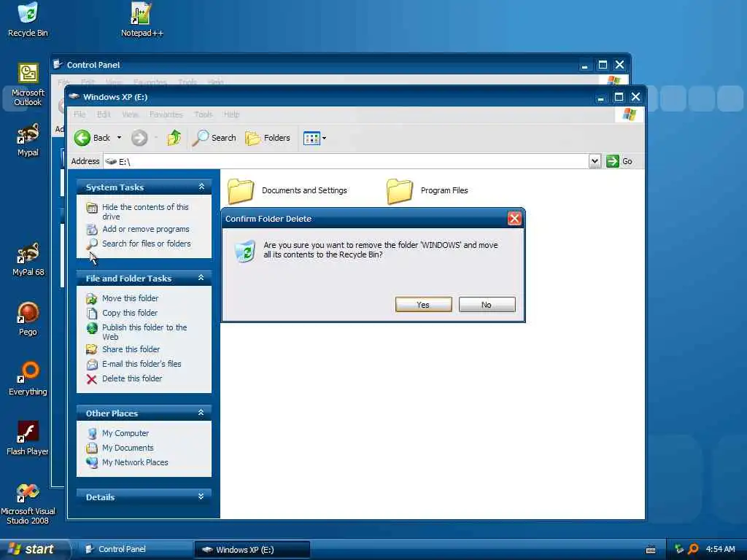Open the Views dropdown arrow
The image size is (747, 560).
[x=325, y=139]
